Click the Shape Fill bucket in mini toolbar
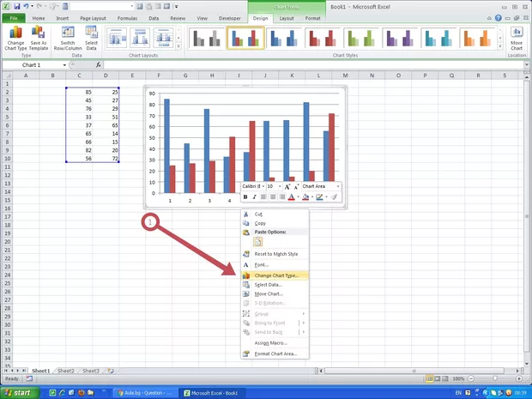Screen dimensions: 532x399 tap(305, 196)
